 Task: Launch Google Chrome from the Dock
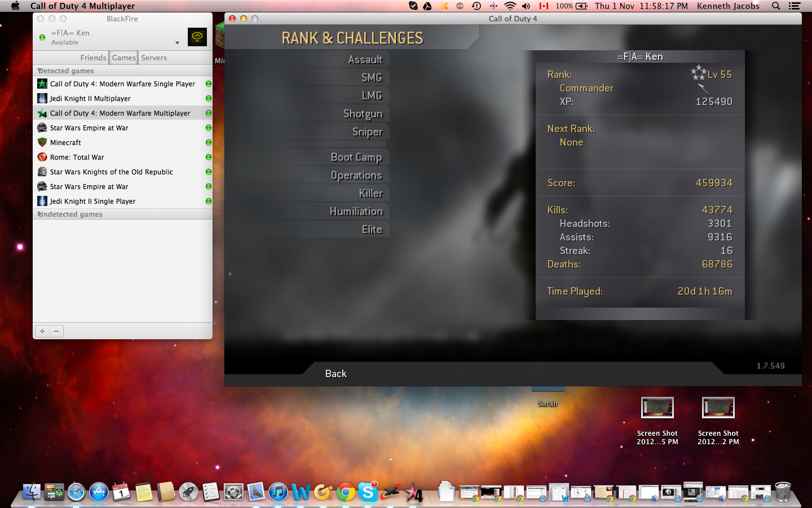pyautogui.click(x=346, y=492)
